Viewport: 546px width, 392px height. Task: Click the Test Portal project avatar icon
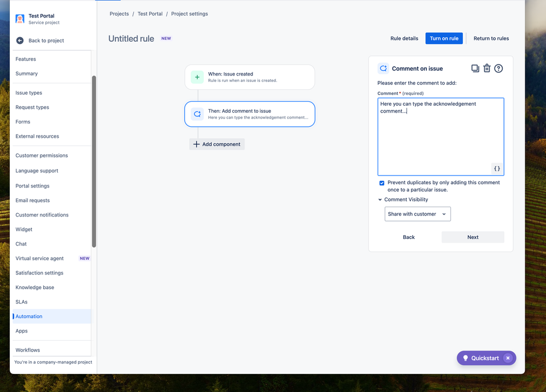point(20,19)
